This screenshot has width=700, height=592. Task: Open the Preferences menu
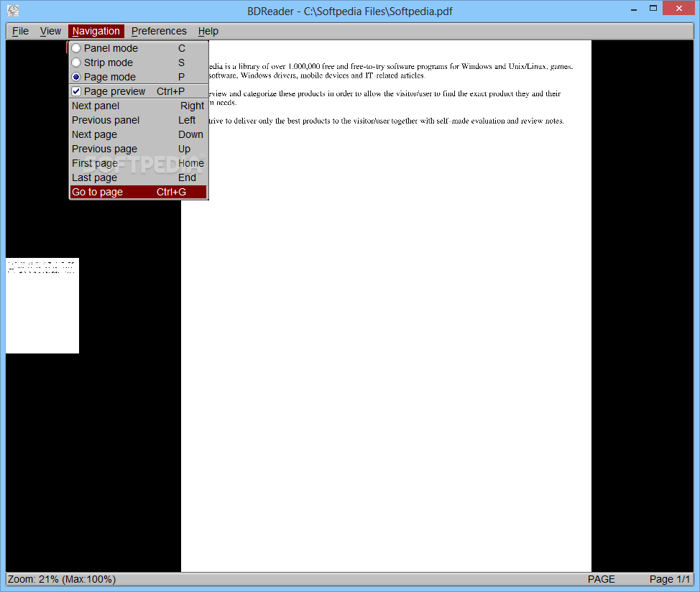click(x=159, y=31)
